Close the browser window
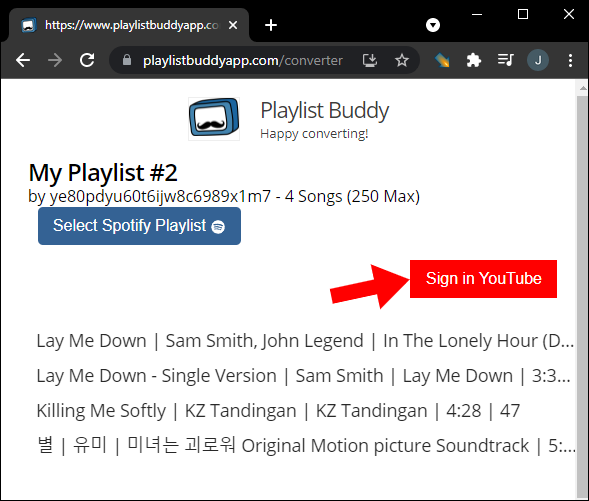The image size is (589, 501). (569, 14)
